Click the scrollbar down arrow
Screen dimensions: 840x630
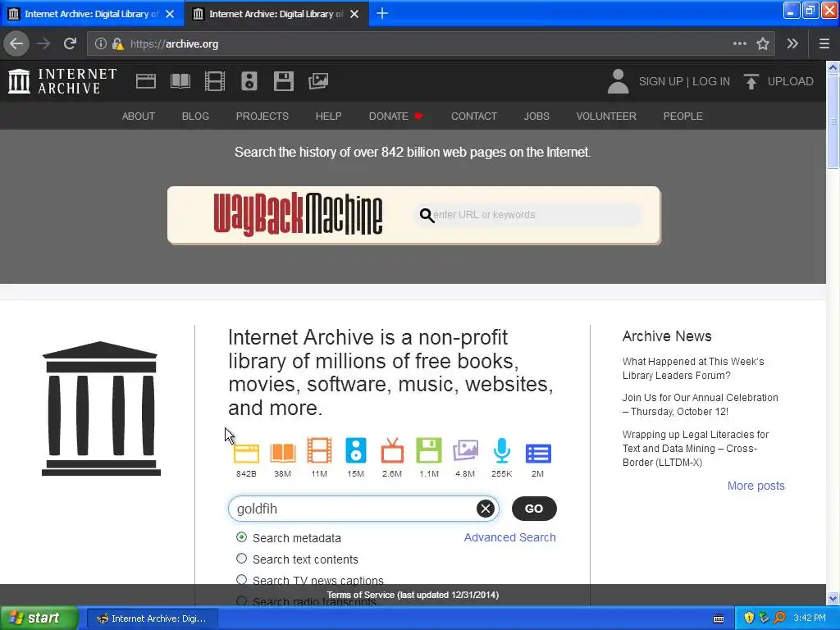[x=833, y=598]
